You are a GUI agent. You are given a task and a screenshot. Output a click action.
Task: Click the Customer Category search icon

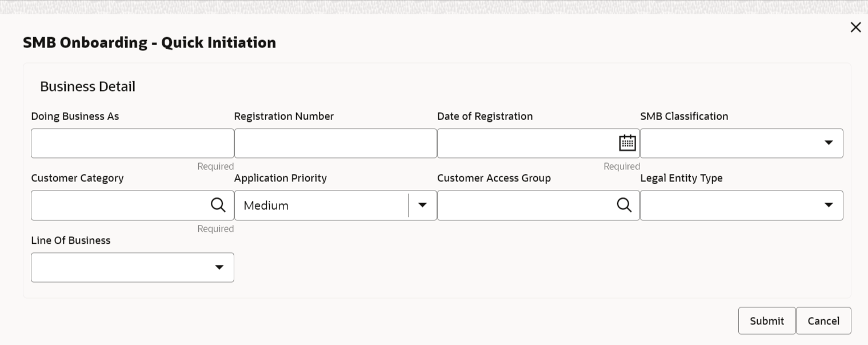pos(218,205)
